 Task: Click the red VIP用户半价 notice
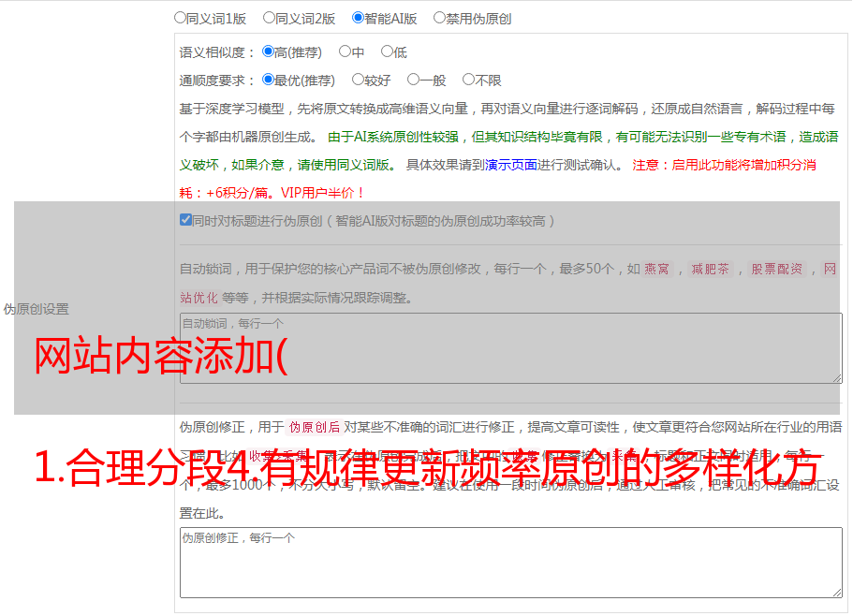tap(323, 193)
